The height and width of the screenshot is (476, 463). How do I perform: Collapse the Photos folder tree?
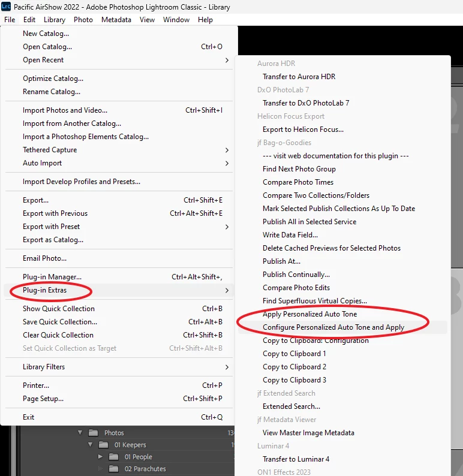[80, 433]
